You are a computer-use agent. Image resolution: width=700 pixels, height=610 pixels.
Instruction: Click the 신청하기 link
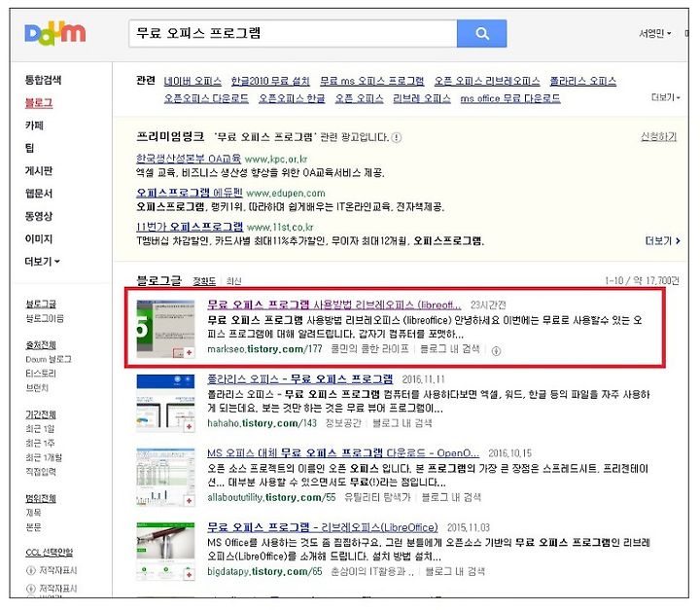(658, 137)
